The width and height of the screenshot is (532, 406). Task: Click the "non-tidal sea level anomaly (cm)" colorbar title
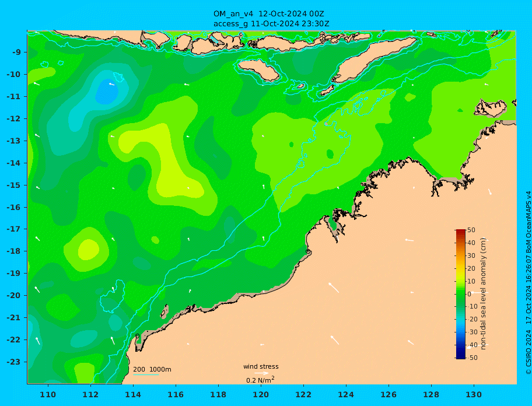(484, 293)
